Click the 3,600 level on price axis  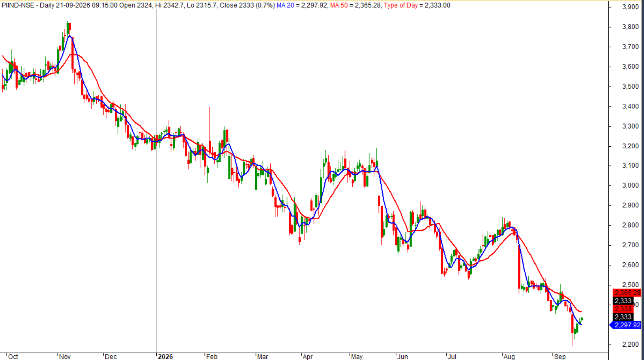tap(630, 67)
